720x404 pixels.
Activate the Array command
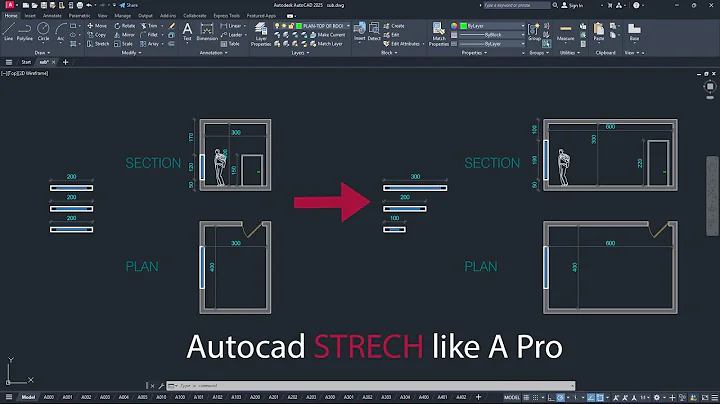pos(150,44)
